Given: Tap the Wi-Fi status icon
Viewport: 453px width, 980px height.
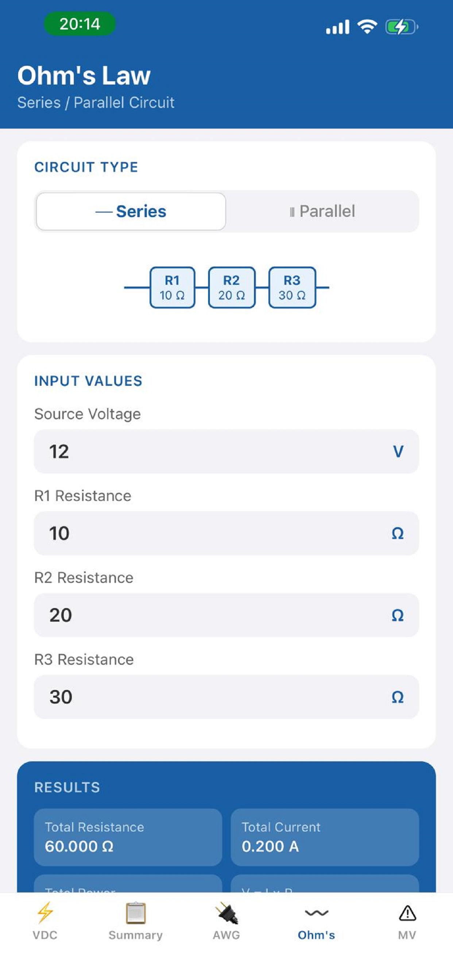Looking at the screenshot, I should tap(367, 27).
